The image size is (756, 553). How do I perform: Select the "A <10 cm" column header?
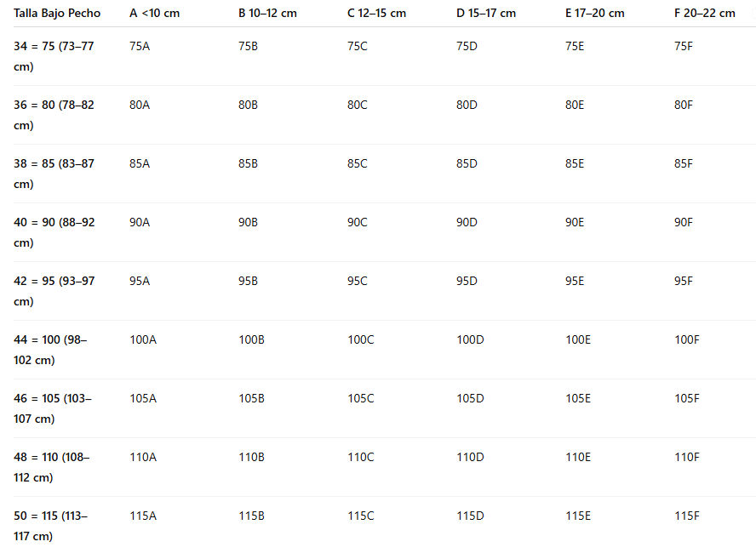tap(154, 14)
